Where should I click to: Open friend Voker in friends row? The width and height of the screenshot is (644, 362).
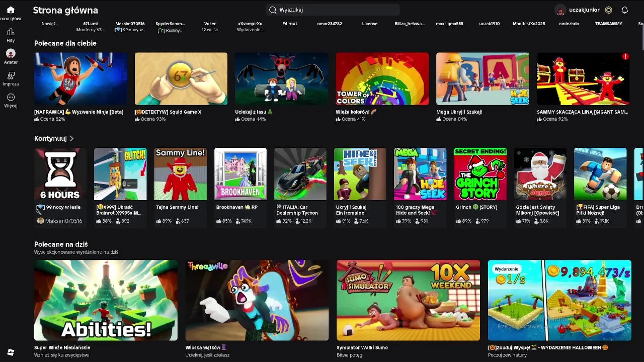210,24
